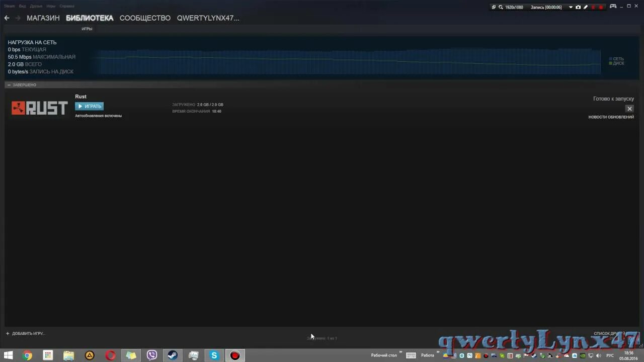644x362 pixels.
Task: Click the volume speaker tray icon
Action: point(598,355)
